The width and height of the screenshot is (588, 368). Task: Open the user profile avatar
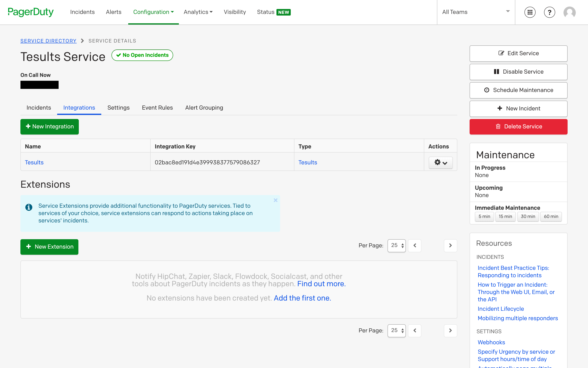click(569, 12)
